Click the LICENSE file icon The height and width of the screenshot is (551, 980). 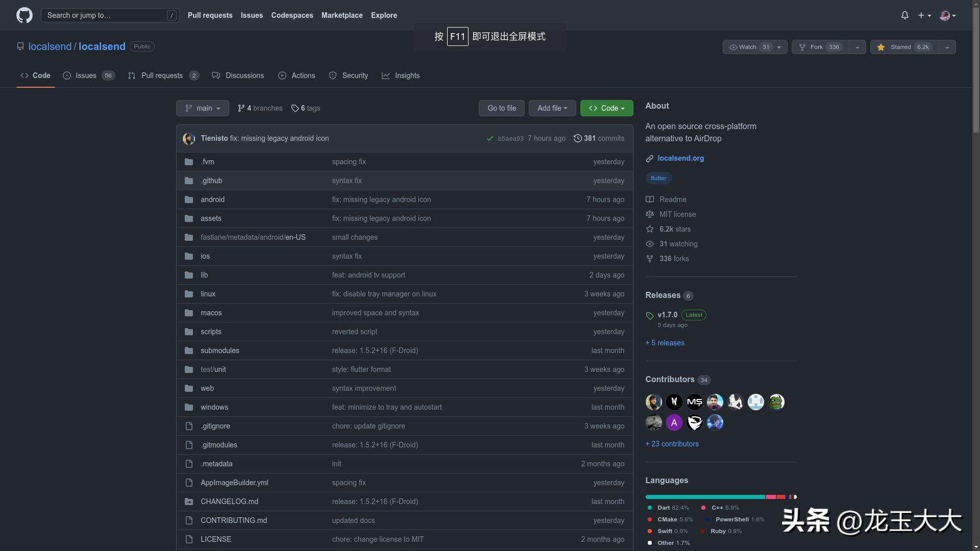[189, 539]
